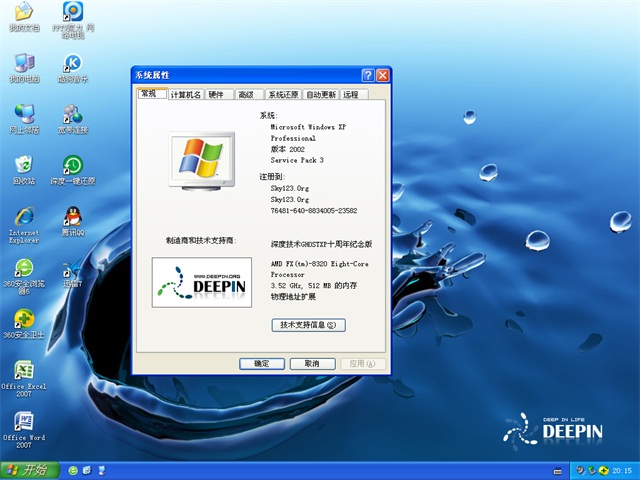
Task: Open the 360安全浏览器 desktop icon
Action: 23,269
